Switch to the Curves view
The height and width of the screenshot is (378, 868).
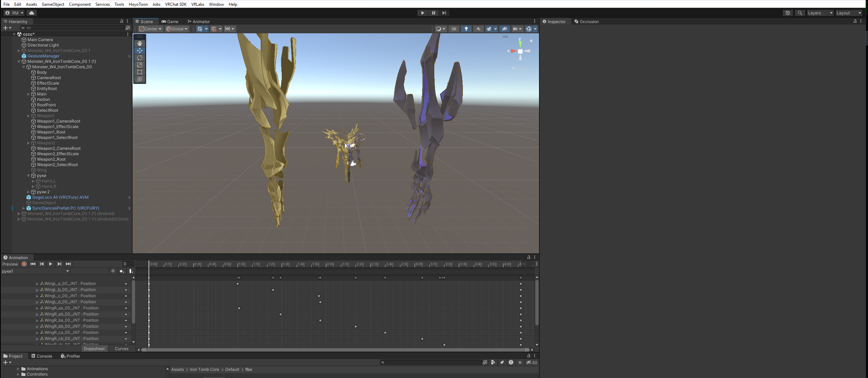[122, 349]
